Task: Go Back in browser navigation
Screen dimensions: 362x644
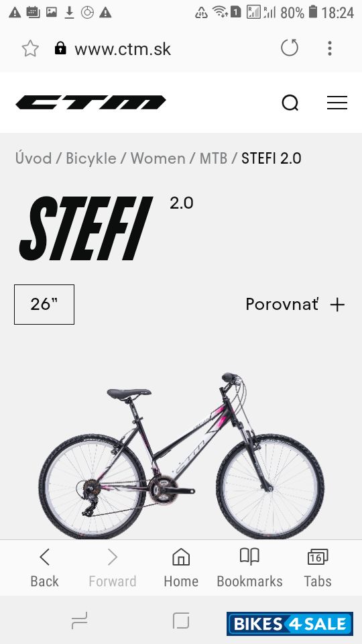Action: point(44,568)
